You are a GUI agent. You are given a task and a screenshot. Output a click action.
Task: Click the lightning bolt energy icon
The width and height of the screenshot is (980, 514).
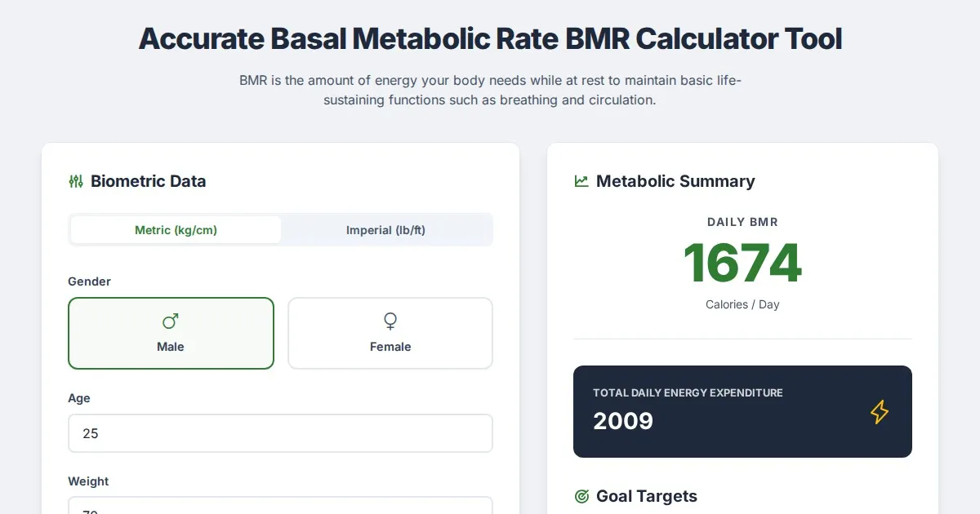click(879, 412)
